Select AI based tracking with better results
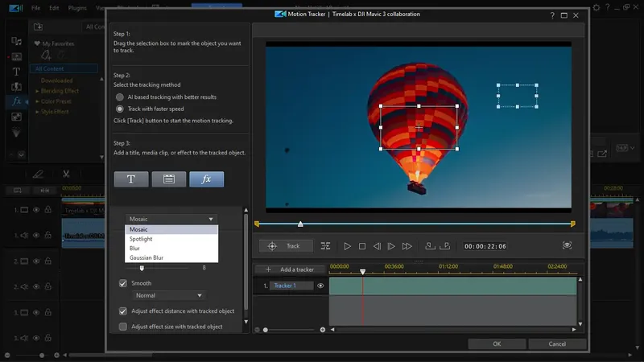The height and width of the screenshot is (362, 644). (x=120, y=97)
